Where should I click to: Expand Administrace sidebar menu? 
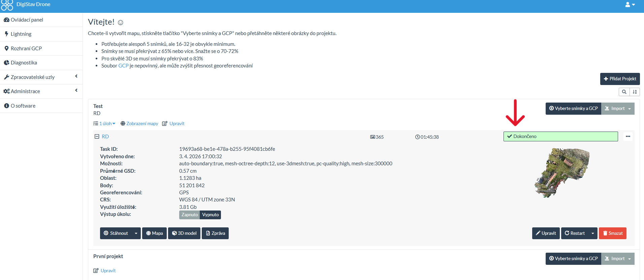pyautogui.click(x=41, y=91)
